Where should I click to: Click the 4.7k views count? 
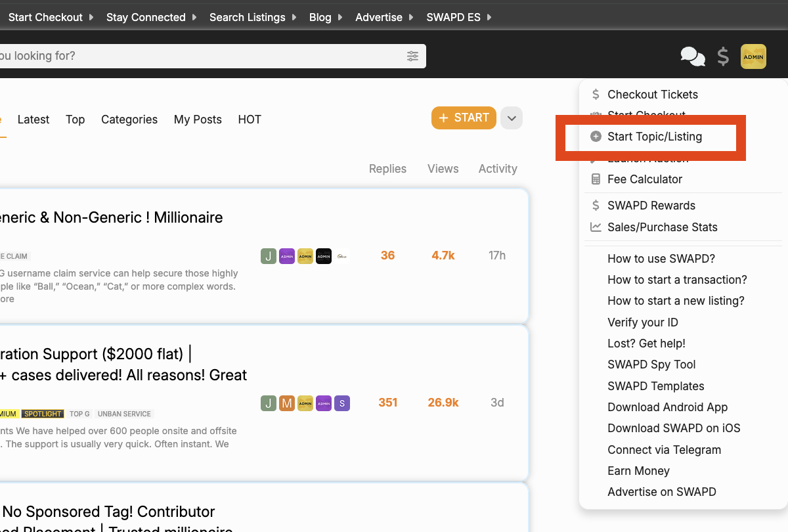(443, 255)
